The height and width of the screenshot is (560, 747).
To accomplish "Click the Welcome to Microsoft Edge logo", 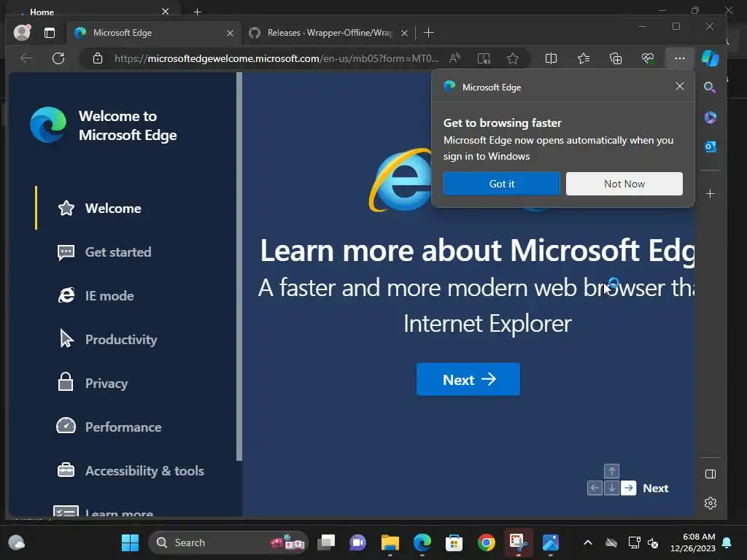I will click(48, 125).
